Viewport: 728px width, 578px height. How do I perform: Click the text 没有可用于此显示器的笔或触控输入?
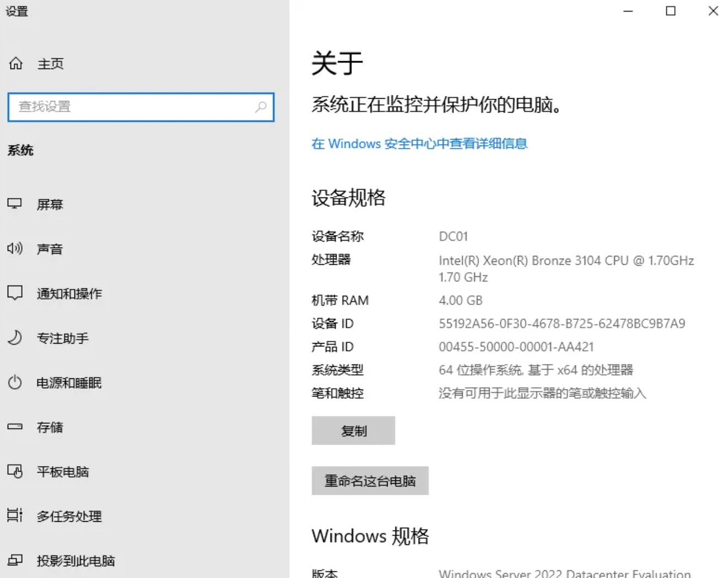(x=542, y=393)
